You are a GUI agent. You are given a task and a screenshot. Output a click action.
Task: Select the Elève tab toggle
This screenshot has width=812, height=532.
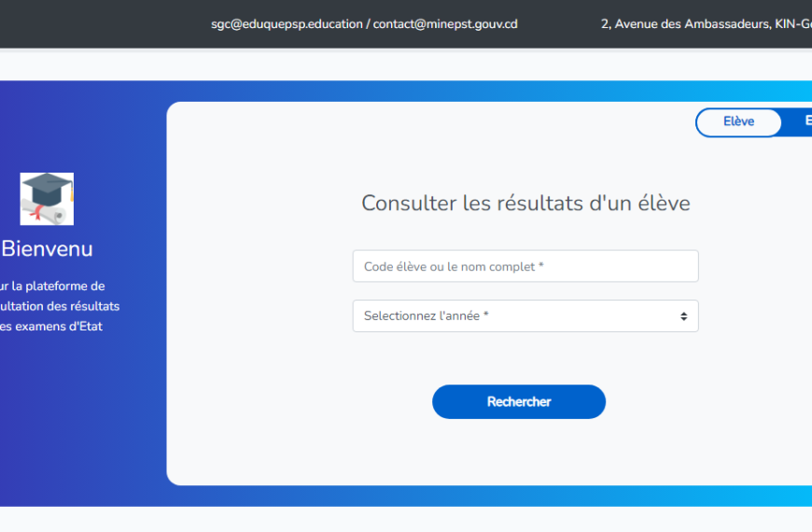coord(738,122)
